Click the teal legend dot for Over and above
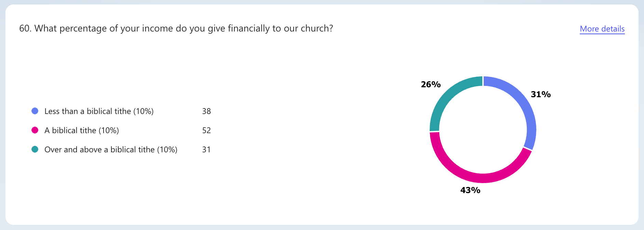The image size is (644, 230). (x=35, y=149)
